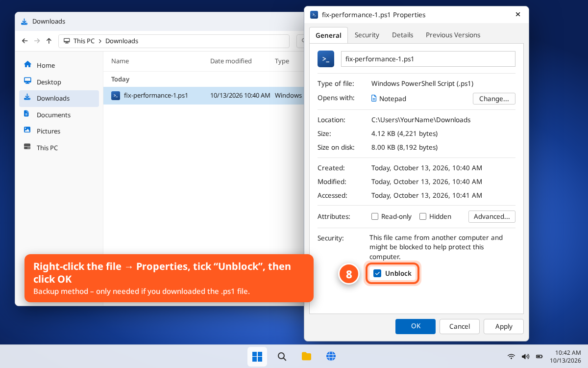This screenshot has height=368, width=588.
Task: Enable the Hidden attribute checkbox
Action: pyautogui.click(x=423, y=216)
